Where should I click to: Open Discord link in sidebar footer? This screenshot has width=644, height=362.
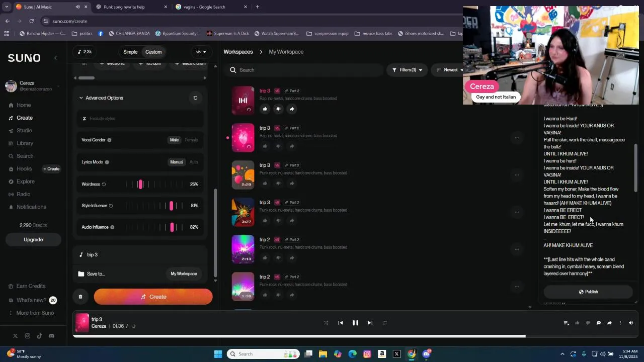[51, 336]
